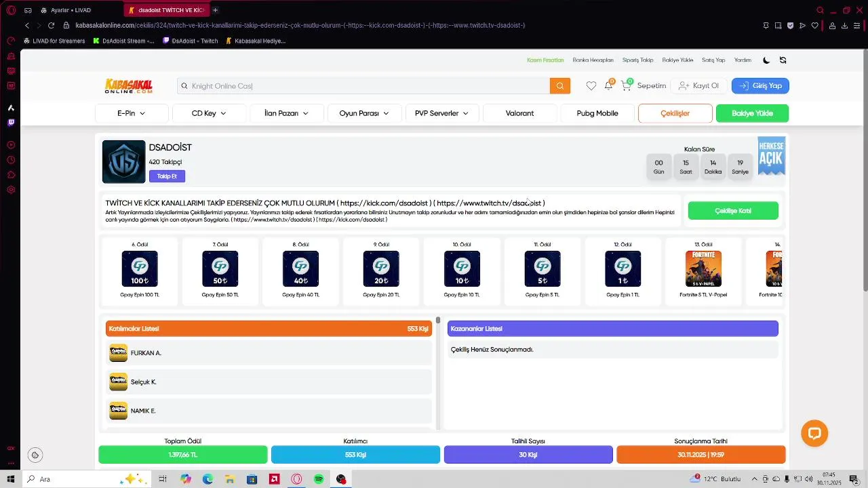Open the Valorant menu item
Image resolution: width=868 pixels, height=488 pixels.
click(x=519, y=113)
